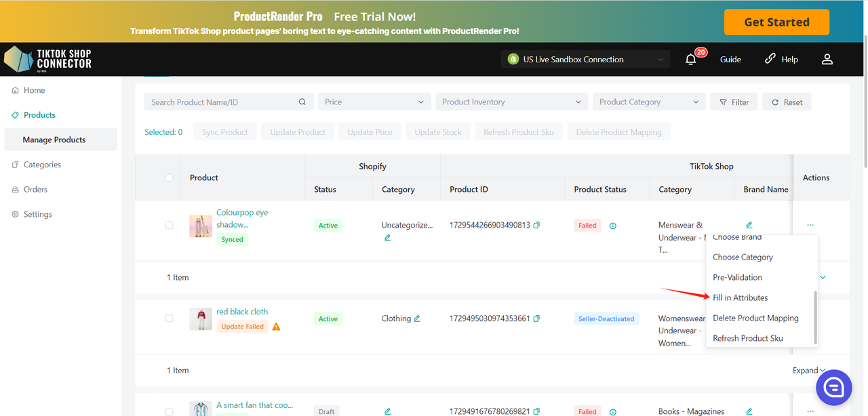
Task: Copy Colourpop product ID with copy icon
Action: pyautogui.click(x=536, y=225)
